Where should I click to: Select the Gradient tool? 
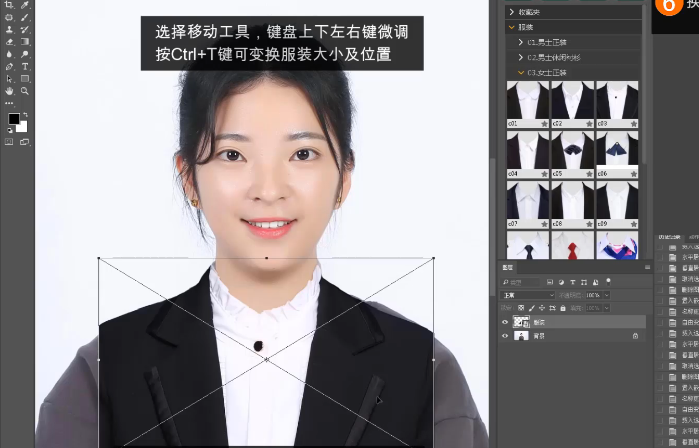(x=25, y=42)
